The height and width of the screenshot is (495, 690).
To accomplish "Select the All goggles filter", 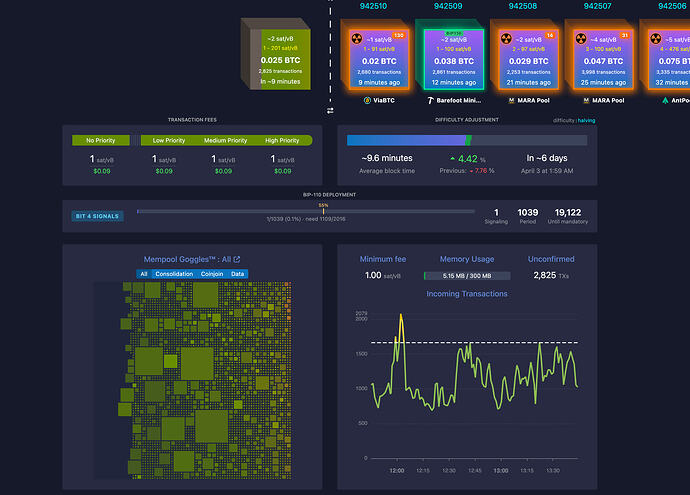I will 144,274.
